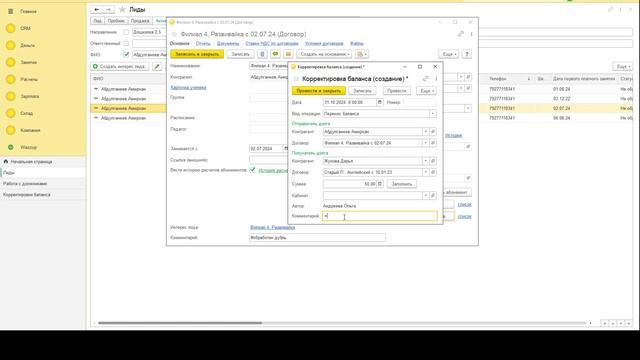Expand sender Контрагент dropdown arrow
640x360 pixels.
[x=425, y=132]
